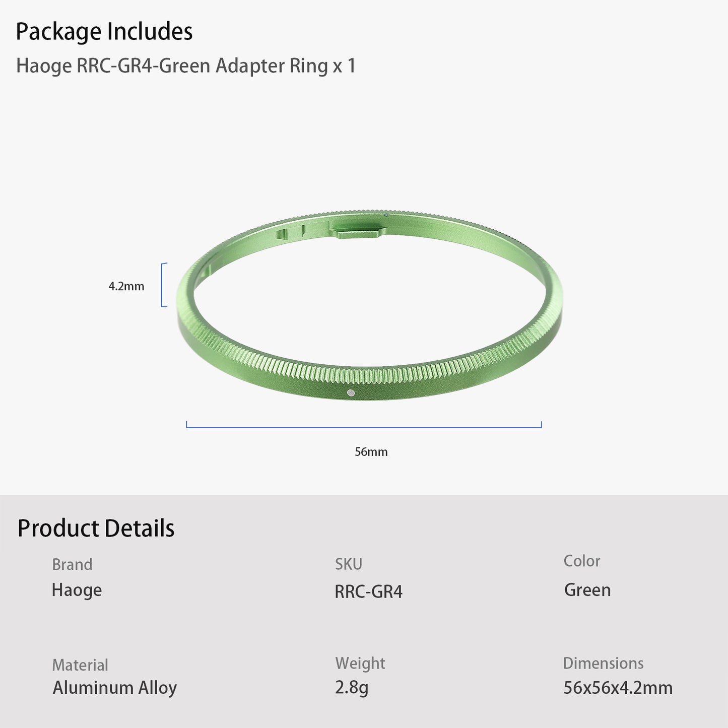The width and height of the screenshot is (728, 728).
Task: Select the brand value "Haoge"
Action: pos(77,590)
